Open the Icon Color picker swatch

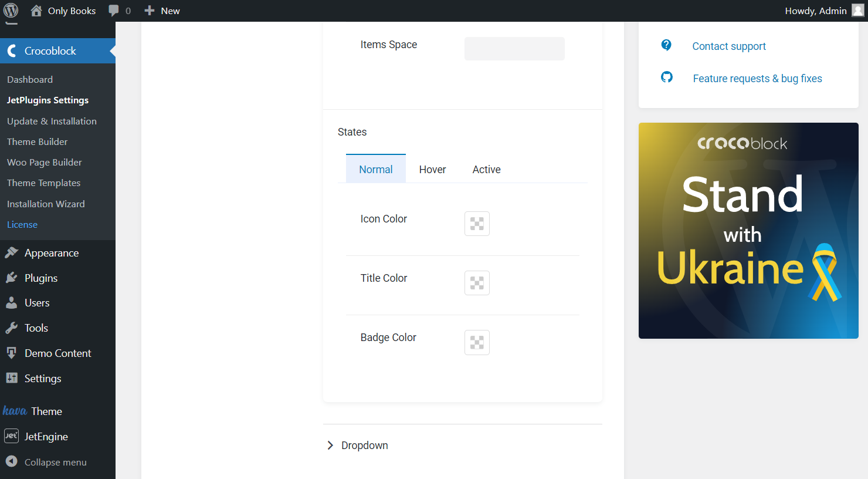(477, 224)
